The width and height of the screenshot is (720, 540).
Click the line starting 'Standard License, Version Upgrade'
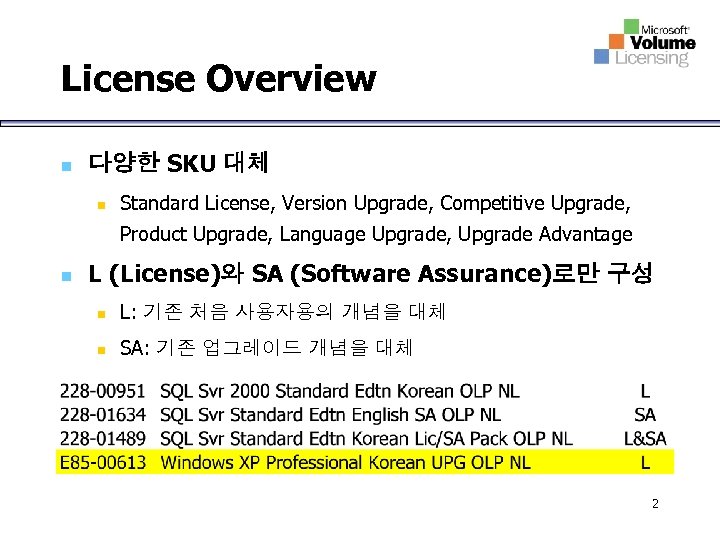(375, 203)
